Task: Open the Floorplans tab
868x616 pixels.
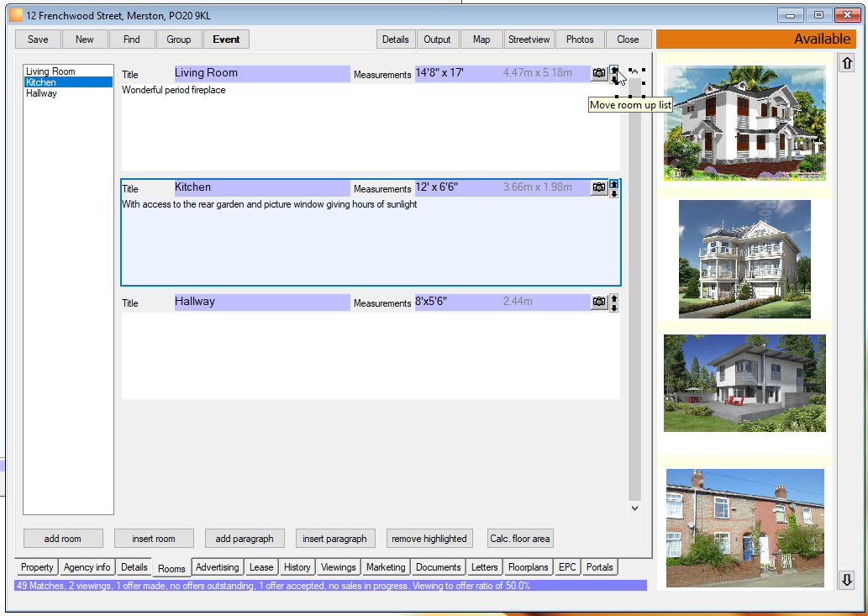Action: [528, 567]
